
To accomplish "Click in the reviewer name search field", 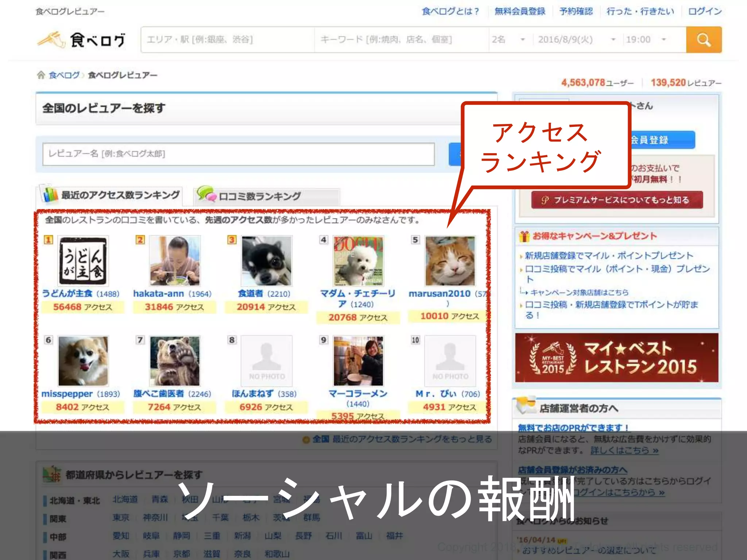I will click(238, 154).
